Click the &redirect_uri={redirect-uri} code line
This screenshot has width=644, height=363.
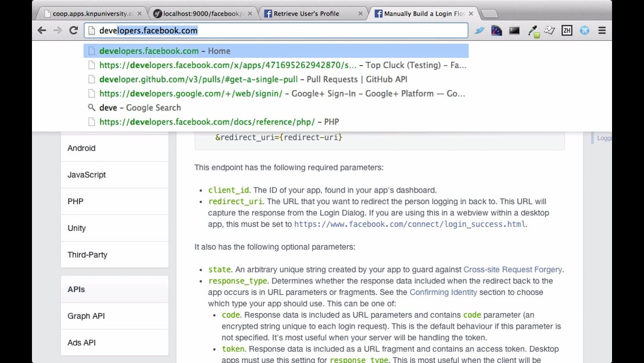point(278,137)
